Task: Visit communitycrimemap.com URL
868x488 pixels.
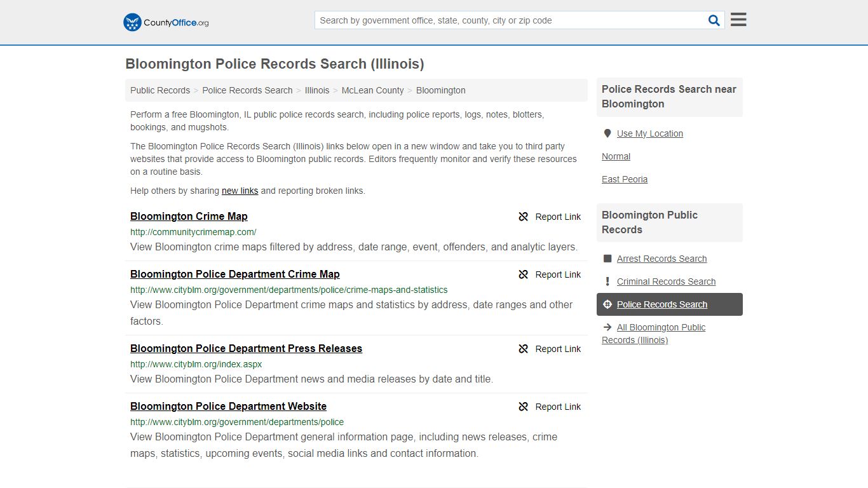Action: [x=193, y=232]
